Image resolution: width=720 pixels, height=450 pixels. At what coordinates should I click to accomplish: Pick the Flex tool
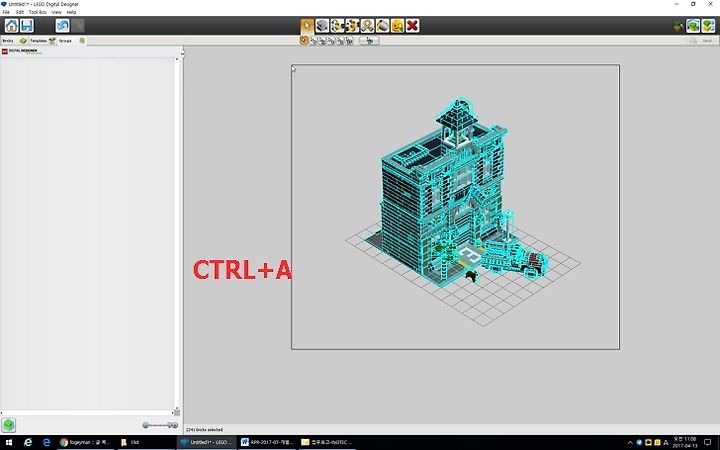pos(367,26)
